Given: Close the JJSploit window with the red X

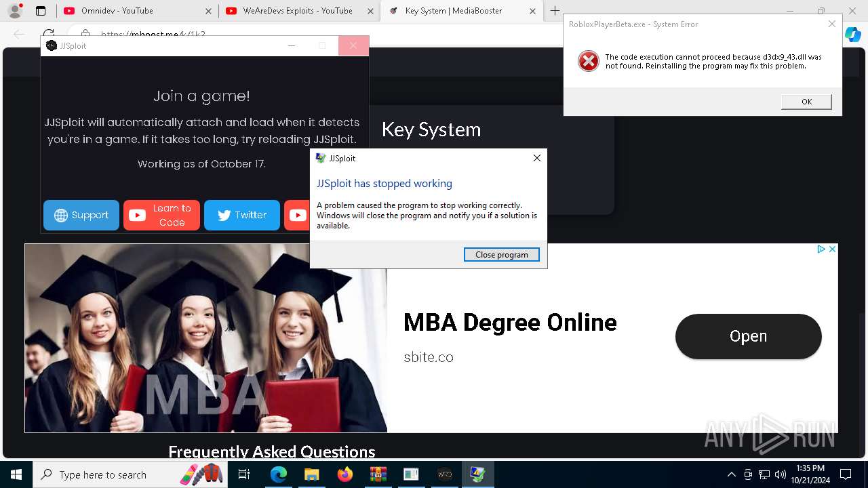Looking at the screenshot, I should click(x=353, y=45).
